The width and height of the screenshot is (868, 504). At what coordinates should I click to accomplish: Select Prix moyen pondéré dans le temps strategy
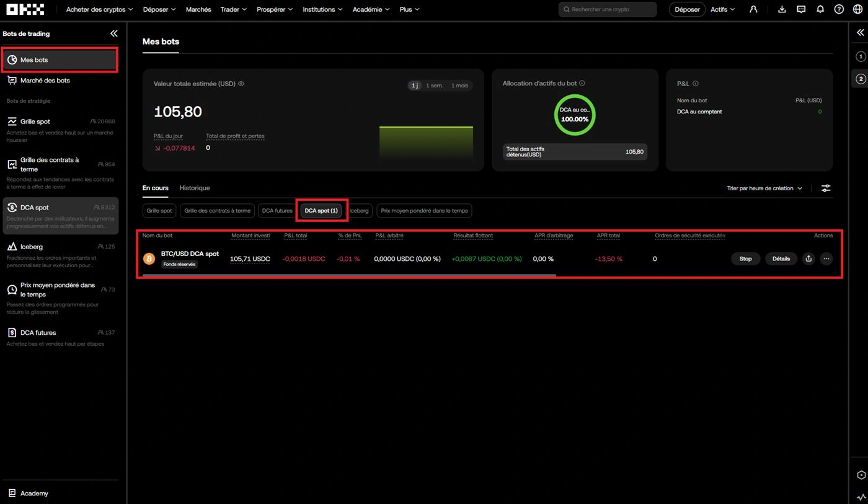coord(60,298)
